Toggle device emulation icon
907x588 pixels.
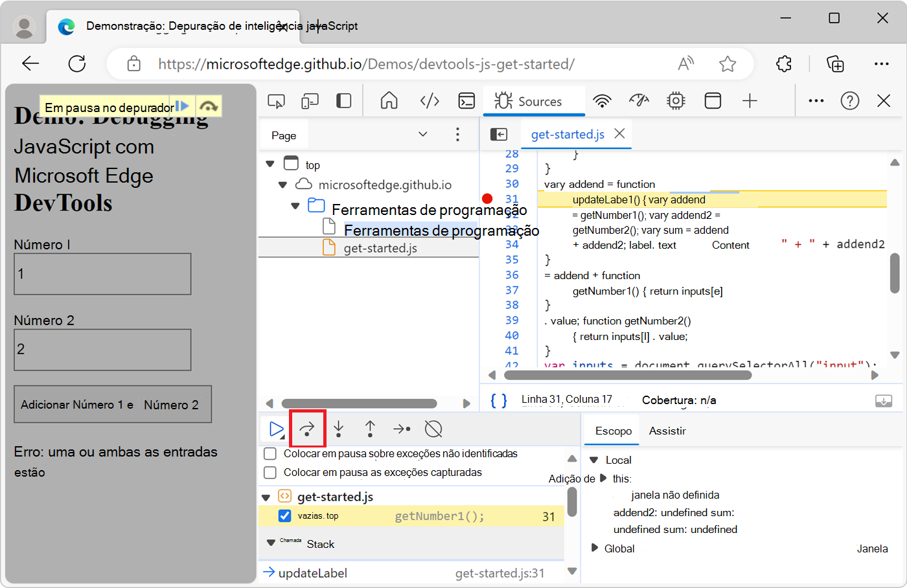tap(310, 101)
